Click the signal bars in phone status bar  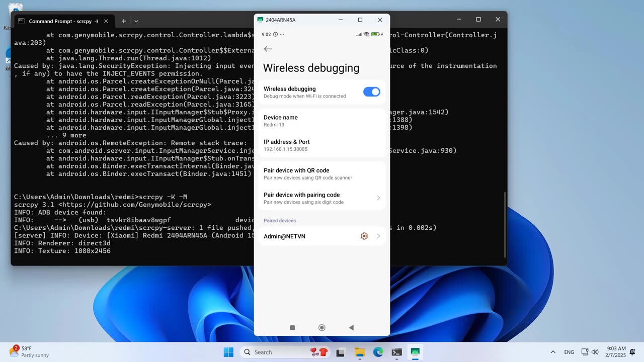tap(359, 34)
